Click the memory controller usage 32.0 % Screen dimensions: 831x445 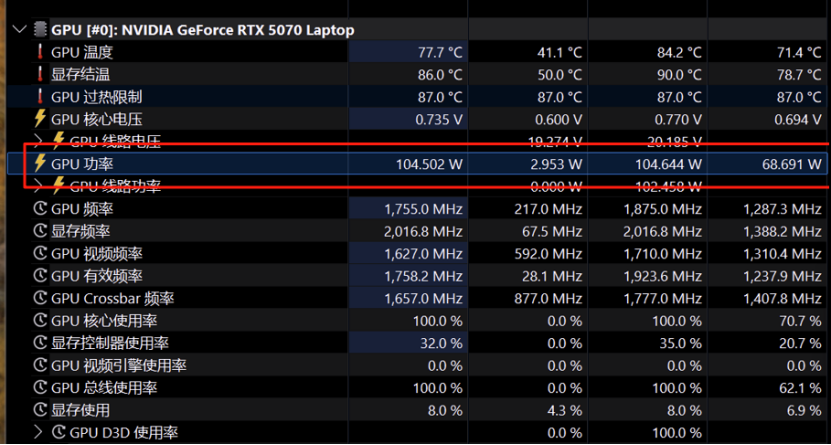coord(441,343)
